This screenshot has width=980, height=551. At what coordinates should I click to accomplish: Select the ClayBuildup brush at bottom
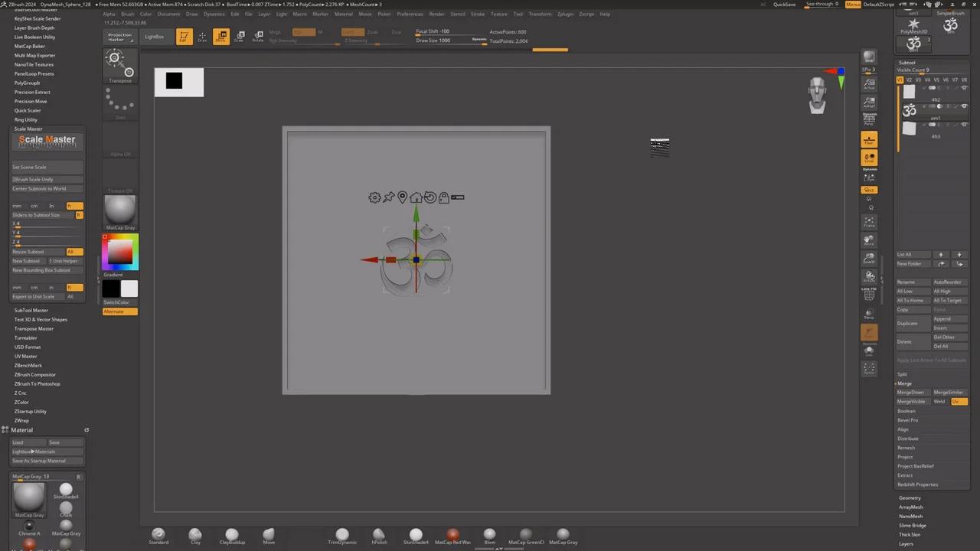click(232, 536)
